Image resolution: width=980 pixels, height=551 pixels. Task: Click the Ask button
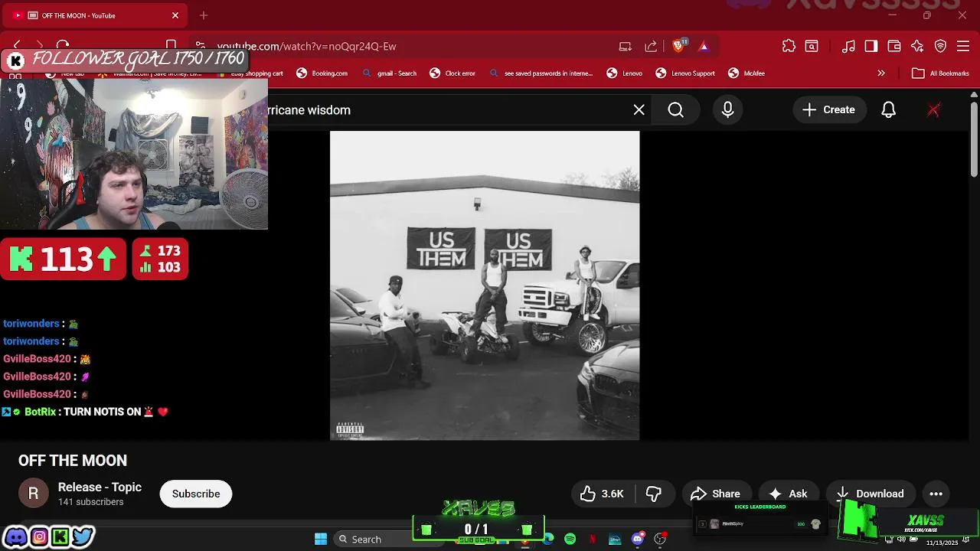(x=789, y=494)
